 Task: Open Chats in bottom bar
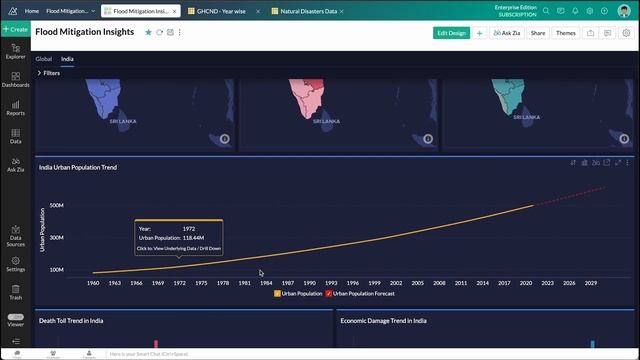17,354
